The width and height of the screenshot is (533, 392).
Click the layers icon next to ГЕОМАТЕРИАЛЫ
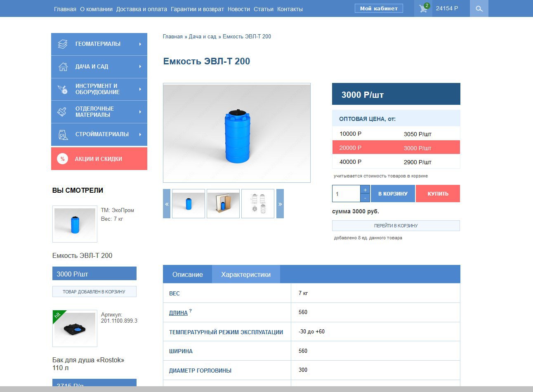[x=62, y=44]
